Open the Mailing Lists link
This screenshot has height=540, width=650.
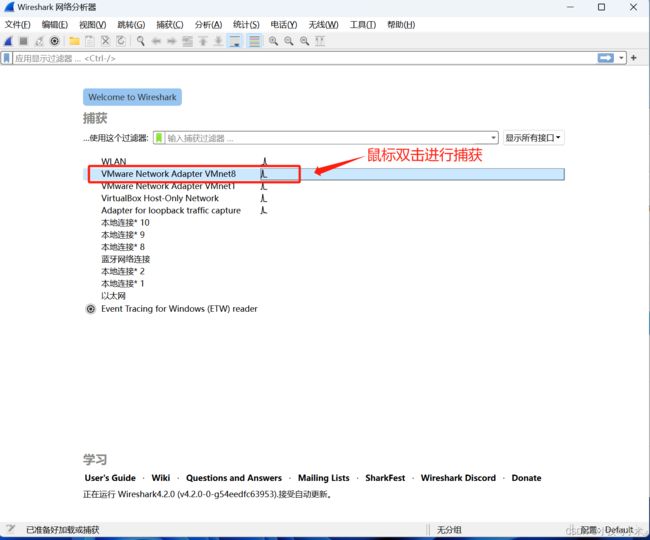324,478
